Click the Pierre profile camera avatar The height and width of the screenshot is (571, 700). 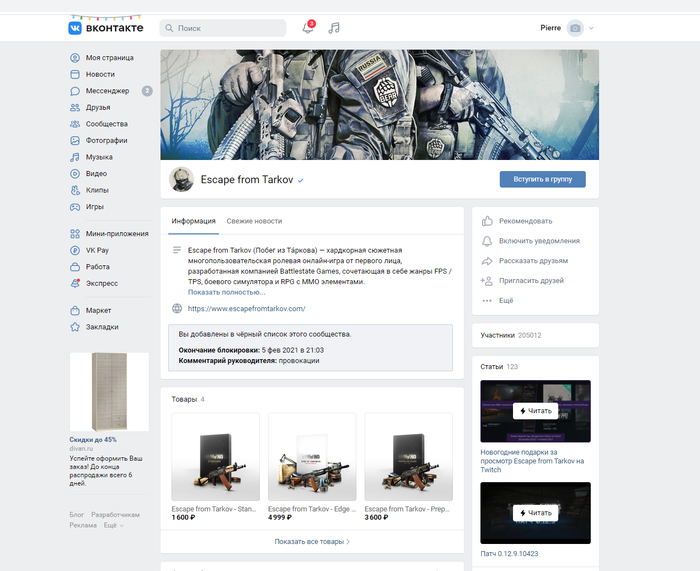coord(575,28)
